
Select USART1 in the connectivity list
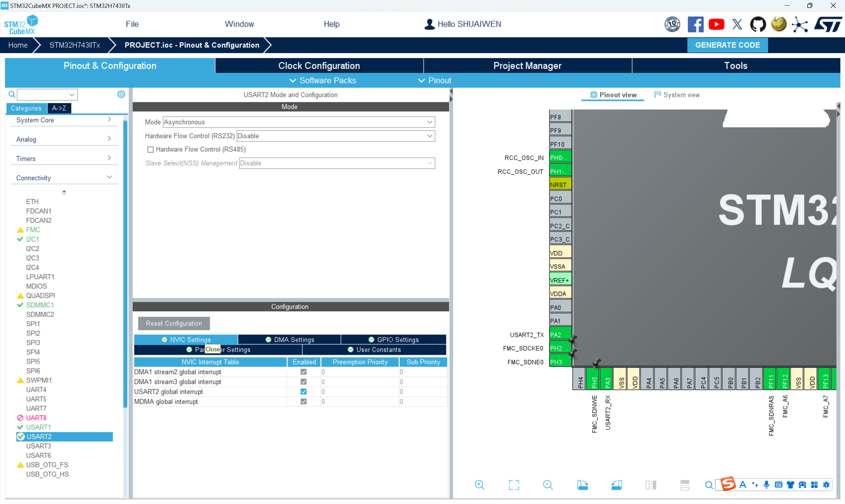38,427
